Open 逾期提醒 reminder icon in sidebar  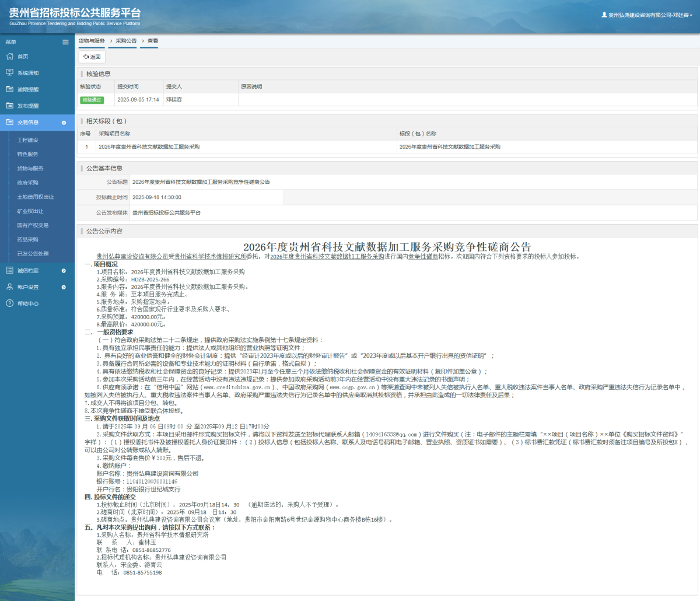(9, 89)
